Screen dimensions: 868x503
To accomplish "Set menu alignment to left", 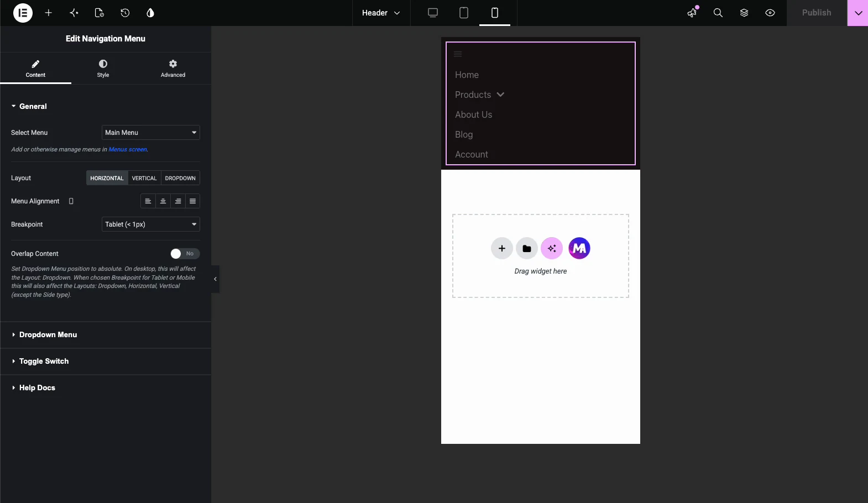I will click(148, 201).
